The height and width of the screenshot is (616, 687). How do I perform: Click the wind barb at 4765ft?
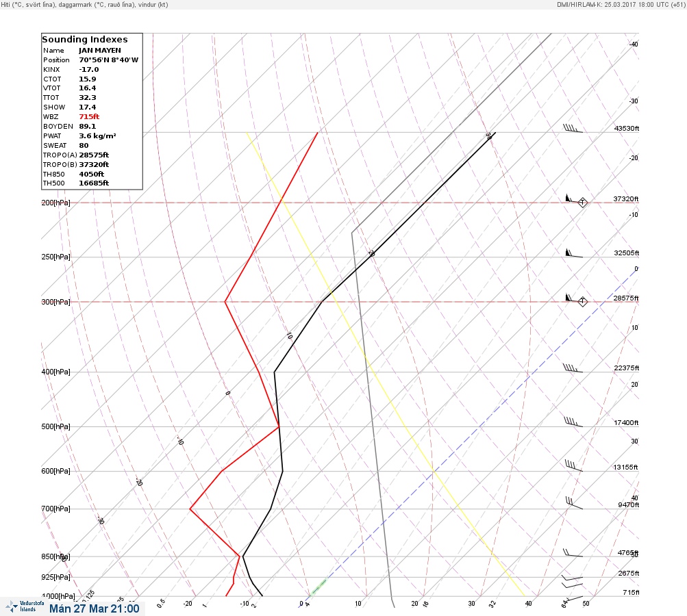573,552
